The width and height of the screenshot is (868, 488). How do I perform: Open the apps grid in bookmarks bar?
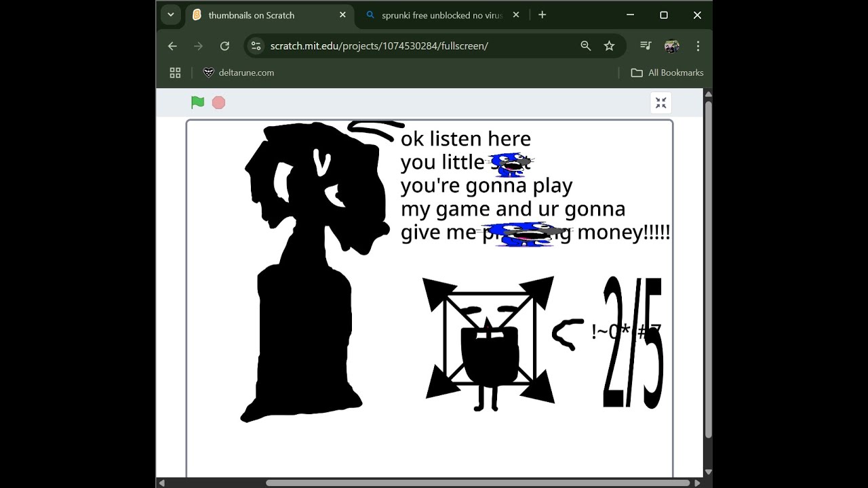coord(175,73)
